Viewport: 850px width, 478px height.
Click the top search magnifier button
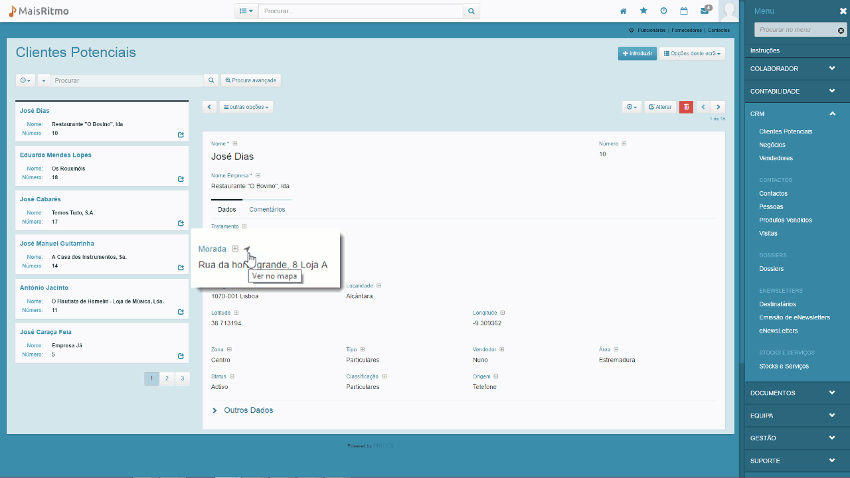472,11
